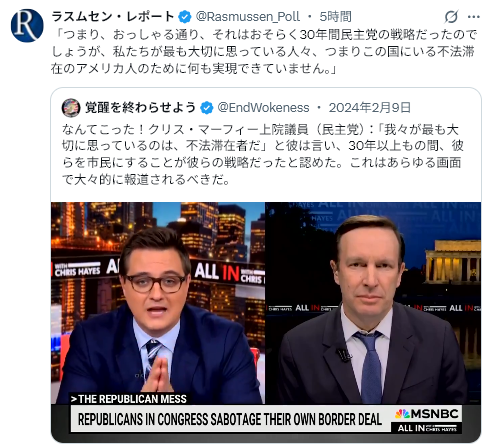Click THE REPUBLICAN MESS banner in video

click(128, 399)
